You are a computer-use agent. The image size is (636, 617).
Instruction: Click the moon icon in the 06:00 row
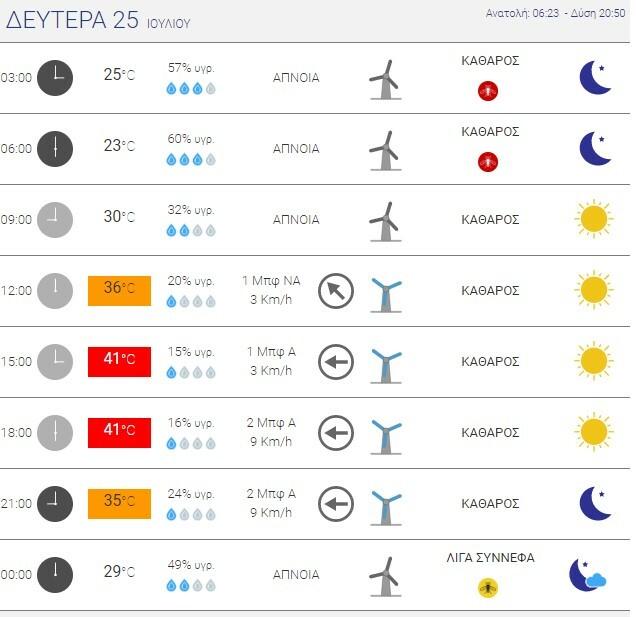[595, 149]
